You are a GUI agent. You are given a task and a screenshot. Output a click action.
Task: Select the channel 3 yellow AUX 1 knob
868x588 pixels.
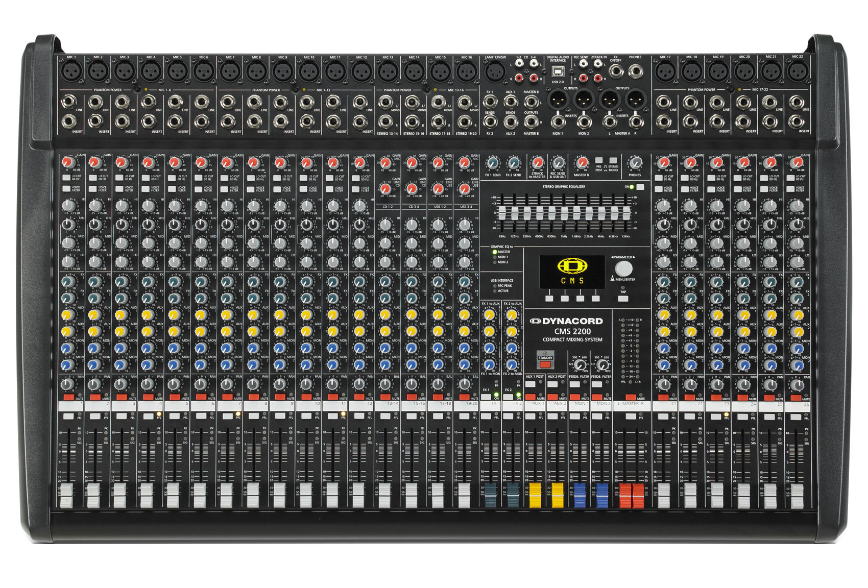[x=120, y=314]
